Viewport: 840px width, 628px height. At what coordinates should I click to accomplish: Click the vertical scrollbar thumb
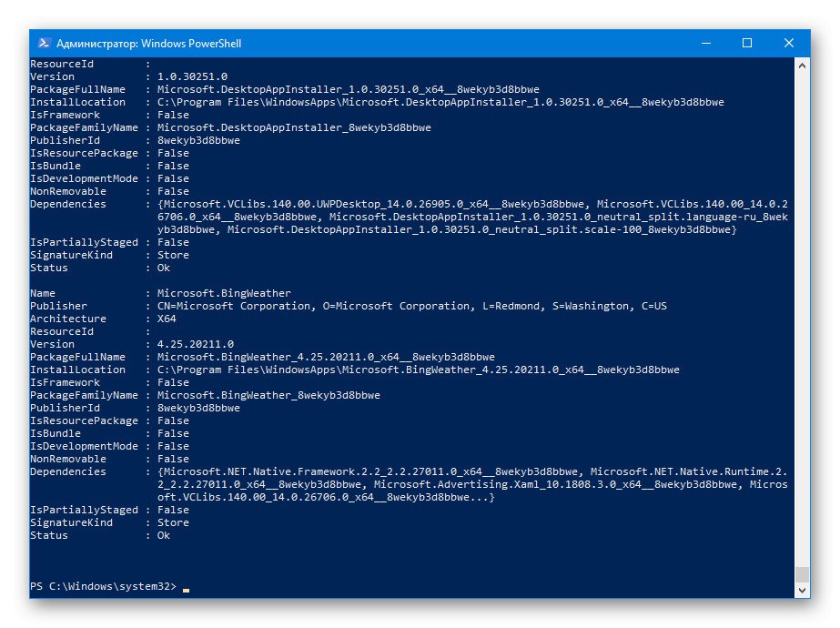[802, 574]
